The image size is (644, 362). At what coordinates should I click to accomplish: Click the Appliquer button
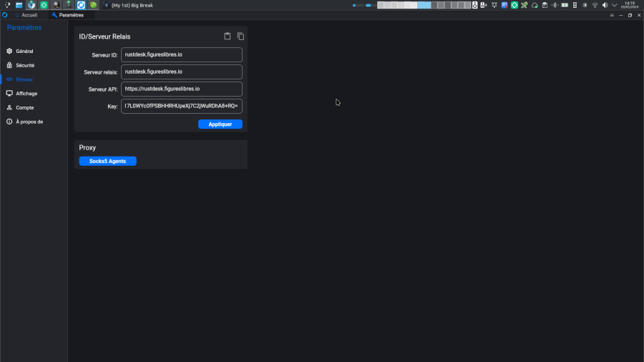[220, 124]
